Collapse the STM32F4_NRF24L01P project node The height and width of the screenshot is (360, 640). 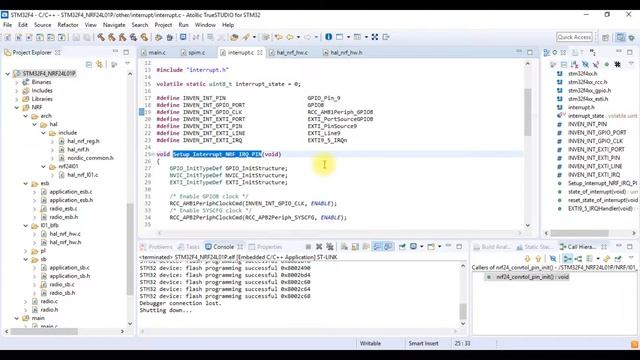tap(7, 73)
